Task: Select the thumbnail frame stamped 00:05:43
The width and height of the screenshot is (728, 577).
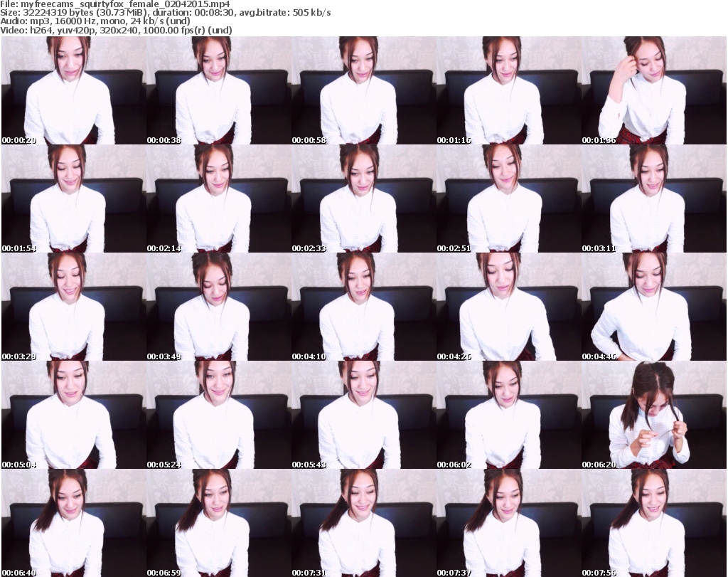Action: (363, 415)
